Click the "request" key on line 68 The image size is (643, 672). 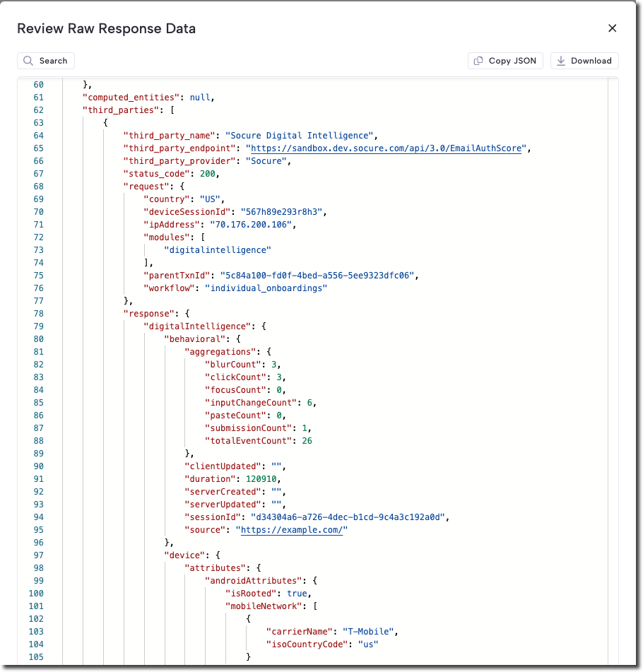pyautogui.click(x=146, y=187)
